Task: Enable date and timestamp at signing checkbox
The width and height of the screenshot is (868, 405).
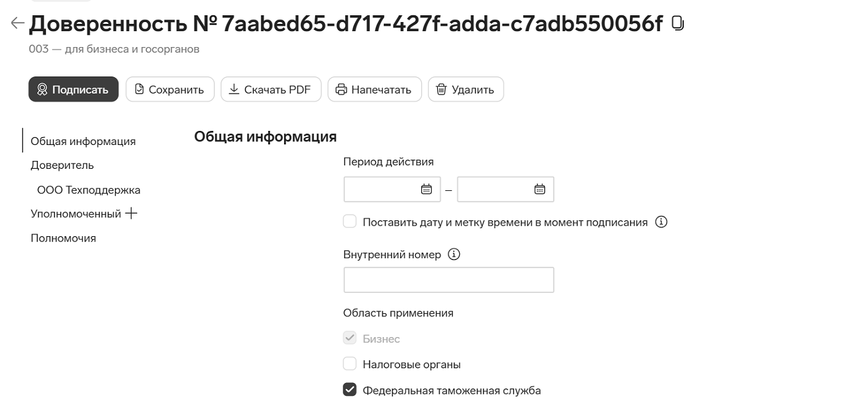Action: coord(350,221)
